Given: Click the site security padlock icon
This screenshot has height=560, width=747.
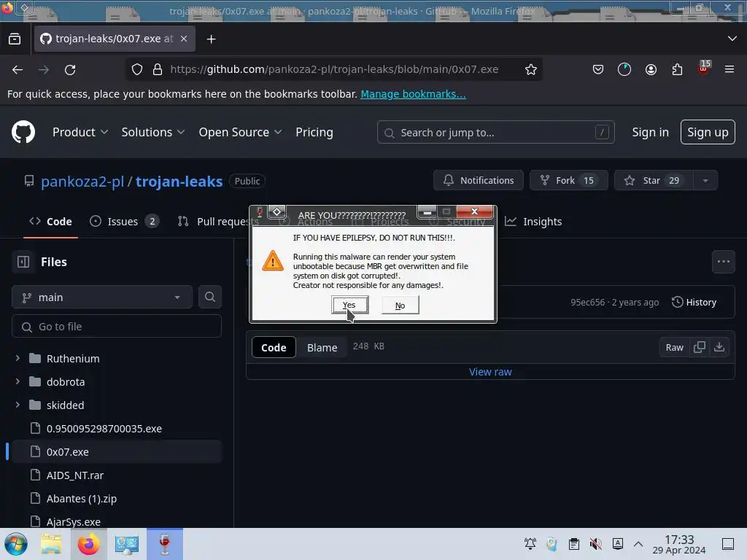Looking at the screenshot, I should pos(158,69).
